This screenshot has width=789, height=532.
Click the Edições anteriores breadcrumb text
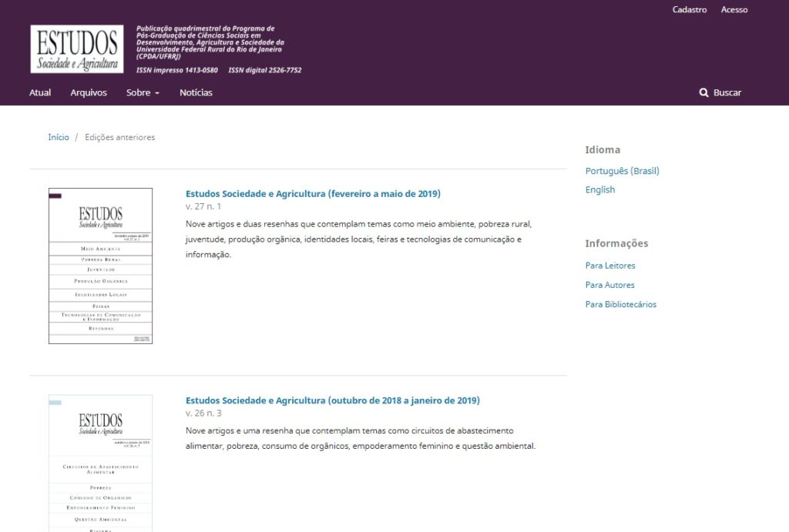point(119,137)
